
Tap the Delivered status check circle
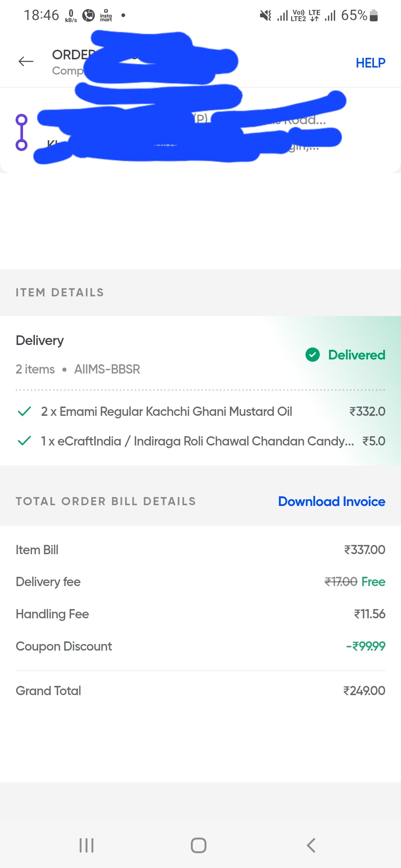pyautogui.click(x=313, y=355)
